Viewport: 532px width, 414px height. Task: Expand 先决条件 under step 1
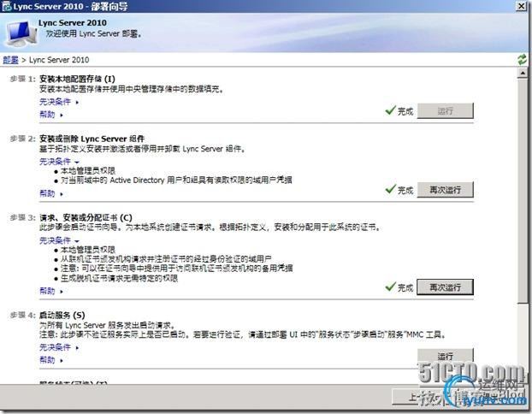[x=59, y=102]
